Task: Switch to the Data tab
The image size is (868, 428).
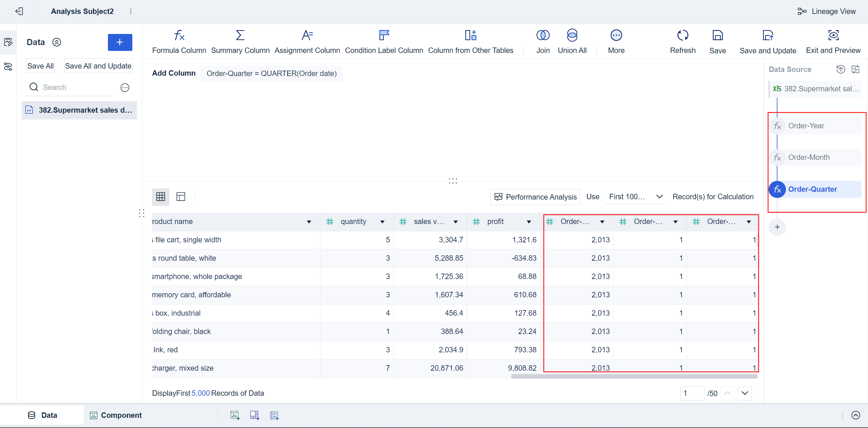Action: 42,415
